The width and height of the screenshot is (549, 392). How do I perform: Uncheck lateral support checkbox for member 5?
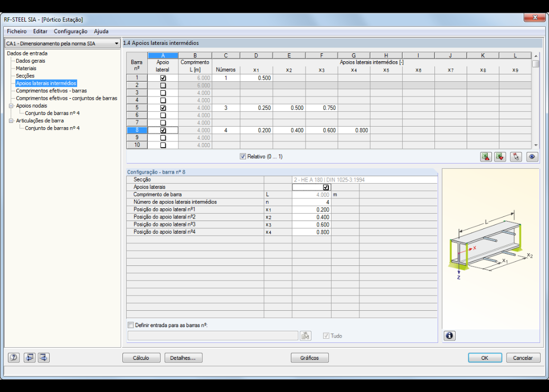point(163,108)
